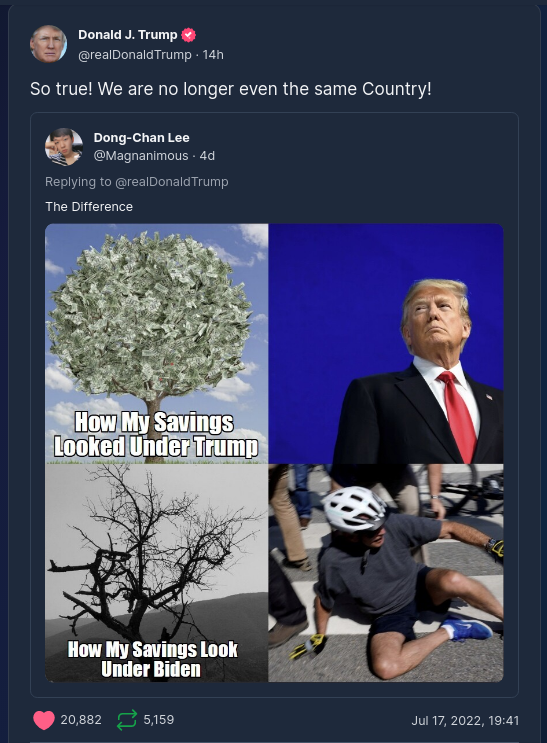Click the 14h post timestamp

(213, 55)
